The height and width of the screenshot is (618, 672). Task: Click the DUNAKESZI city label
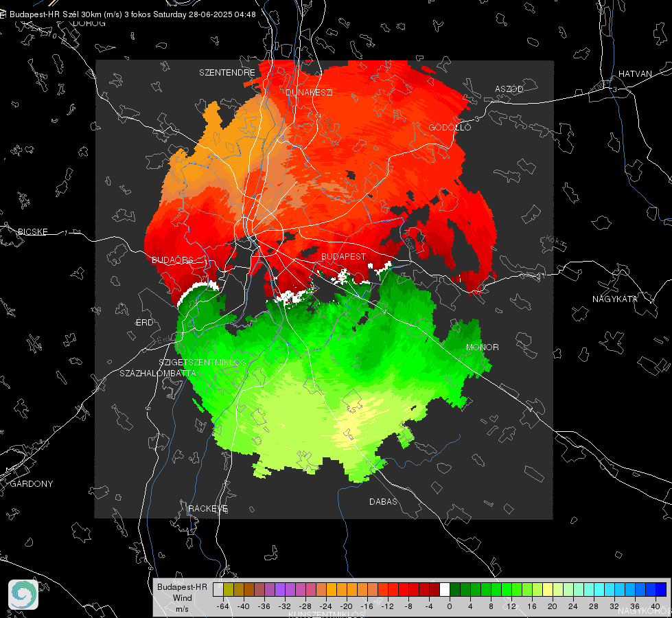pyautogui.click(x=309, y=92)
